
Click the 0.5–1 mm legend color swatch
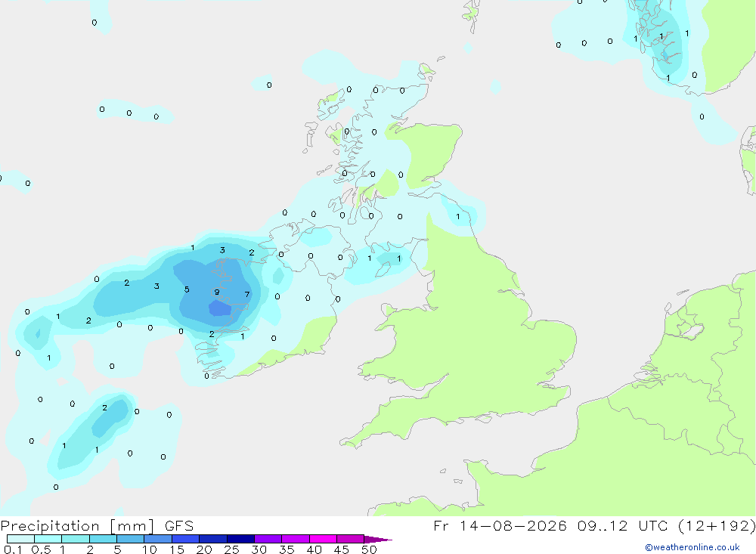click(x=48, y=539)
